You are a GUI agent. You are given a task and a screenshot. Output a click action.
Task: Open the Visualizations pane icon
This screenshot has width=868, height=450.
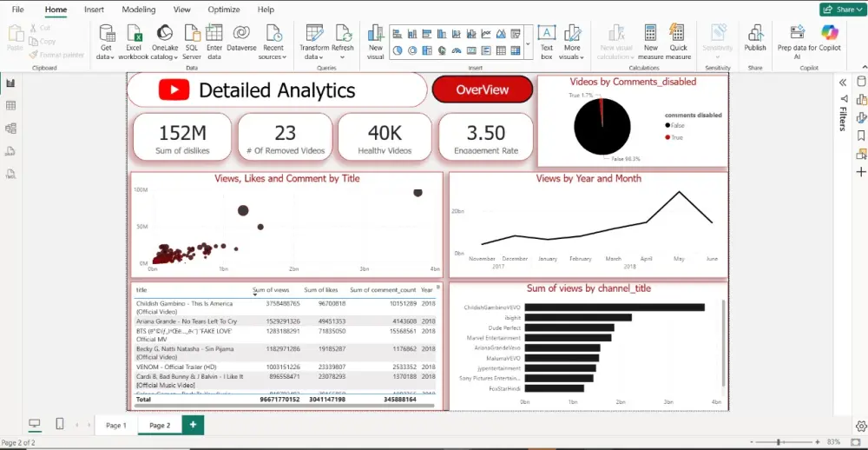pyautogui.click(x=861, y=100)
